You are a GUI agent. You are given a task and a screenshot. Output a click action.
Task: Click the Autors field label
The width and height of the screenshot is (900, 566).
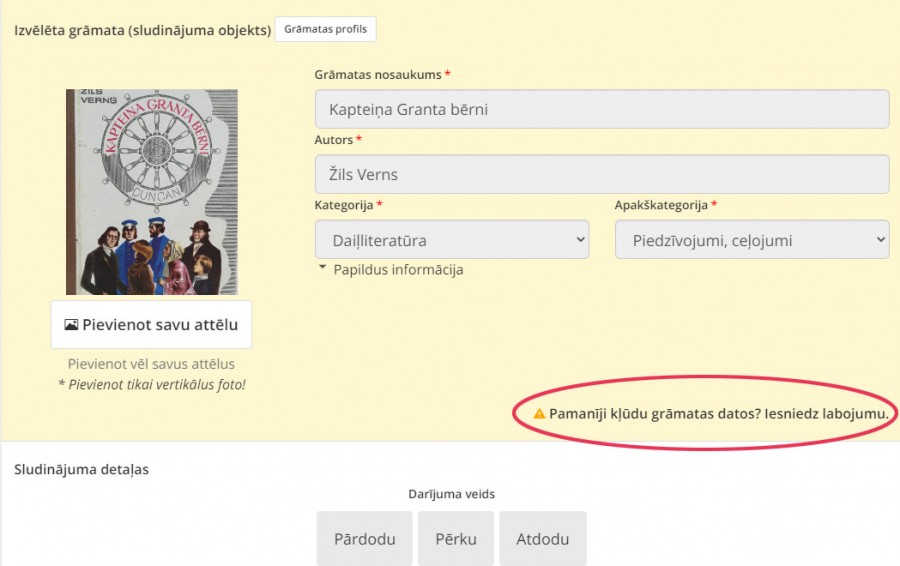pyautogui.click(x=333, y=140)
